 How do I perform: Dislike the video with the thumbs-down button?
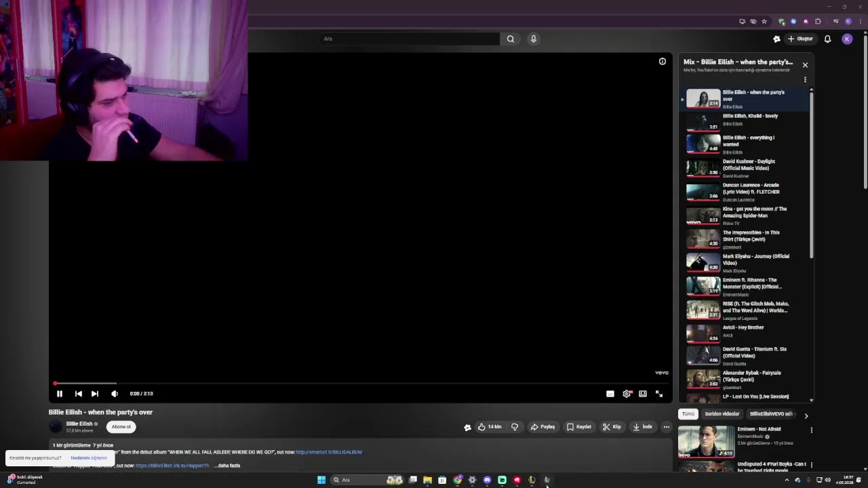(x=515, y=427)
